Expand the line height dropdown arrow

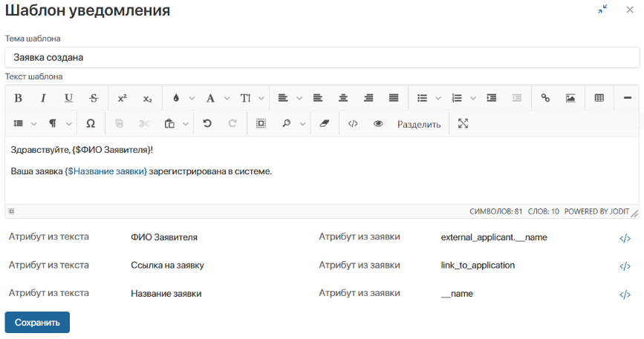pyautogui.click(x=34, y=124)
